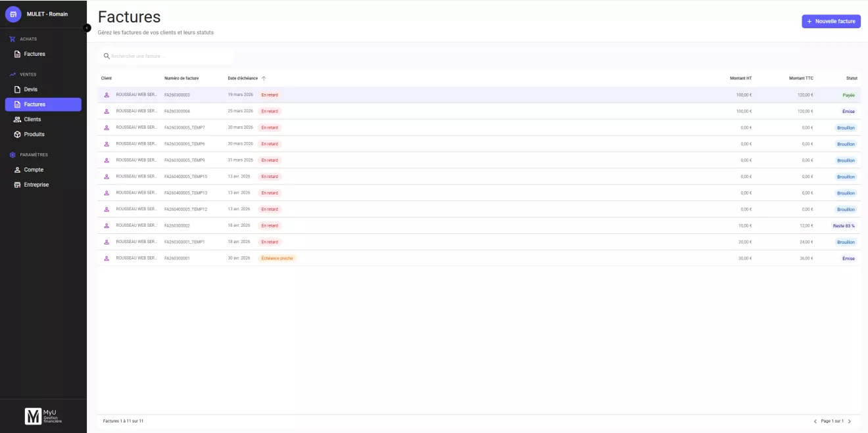
Task: Click the Compte person icon in sidebar
Action: pos(18,170)
